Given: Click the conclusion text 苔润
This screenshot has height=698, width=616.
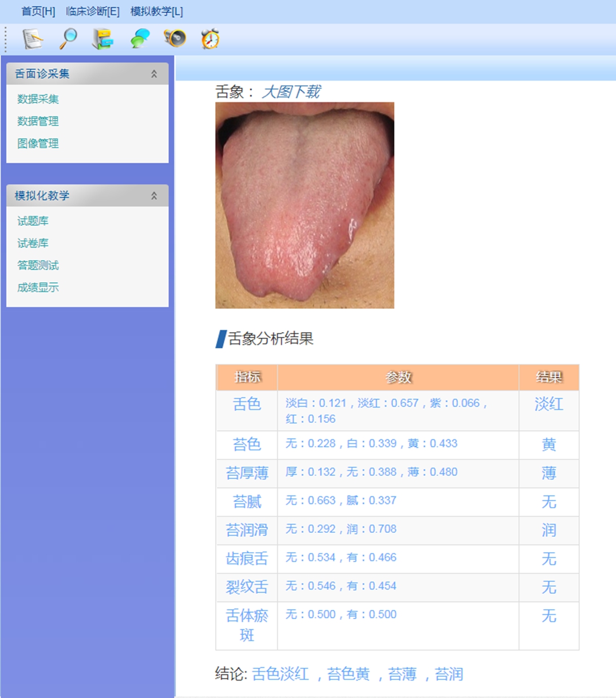Looking at the screenshot, I should point(449,674).
